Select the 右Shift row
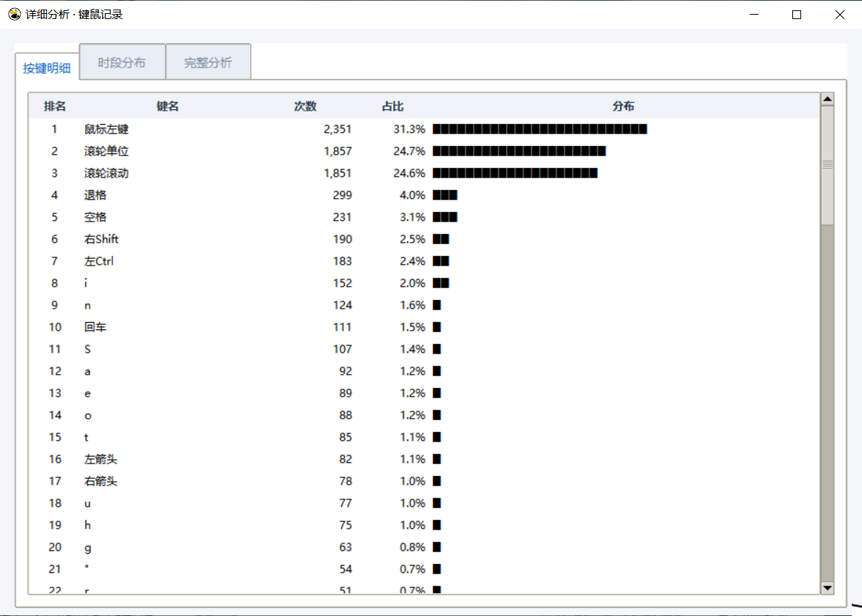Image resolution: width=862 pixels, height=616 pixels. pyautogui.click(x=424, y=239)
